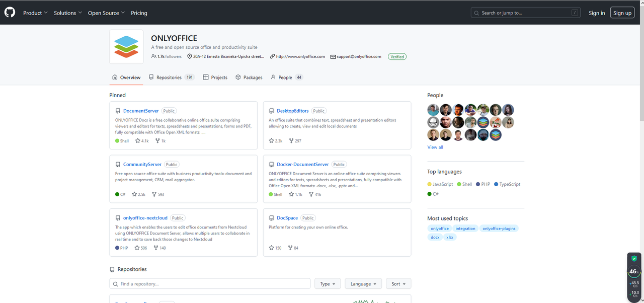This screenshot has height=303, width=644.
Task: Open the ONLYOFFICE organization avatar
Action: (x=126, y=47)
